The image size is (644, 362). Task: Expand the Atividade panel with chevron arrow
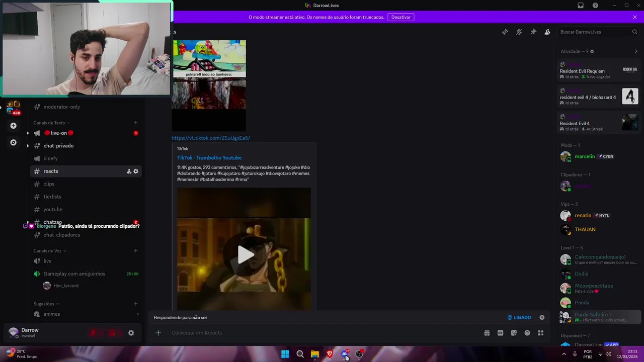pyautogui.click(x=636, y=51)
